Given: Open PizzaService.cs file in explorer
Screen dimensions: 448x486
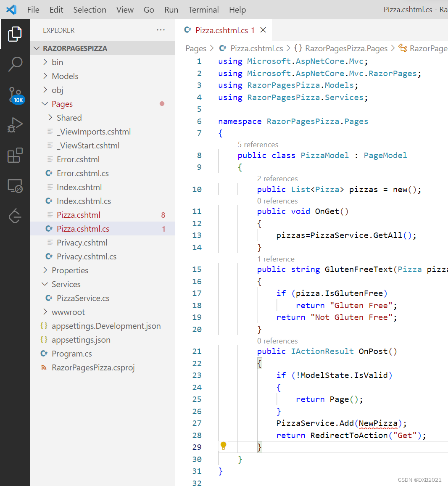Looking at the screenshot, I should pyautogui.click(x=83, y=298).
